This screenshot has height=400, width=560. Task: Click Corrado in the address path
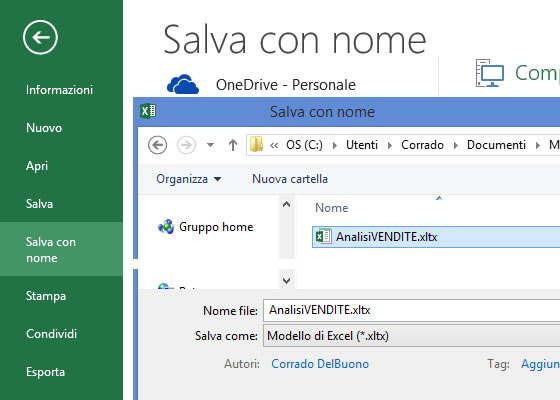click(422, 145)
